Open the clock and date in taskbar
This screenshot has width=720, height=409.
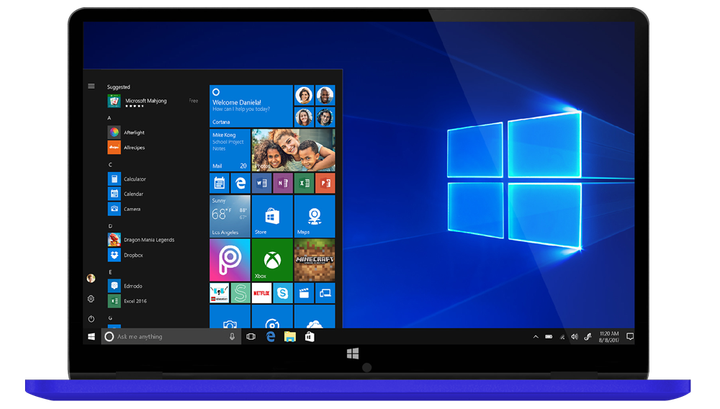[x=609, y=336]
